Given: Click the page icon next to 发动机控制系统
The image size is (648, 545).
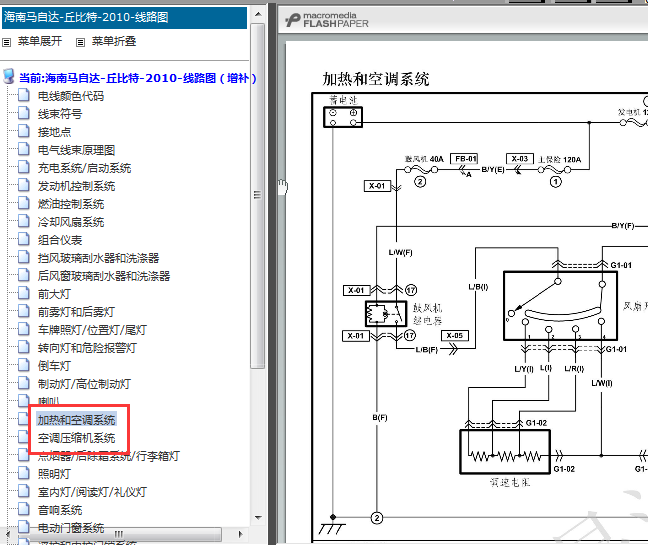Looking at the screenshot, I should [x=24, y=185].
